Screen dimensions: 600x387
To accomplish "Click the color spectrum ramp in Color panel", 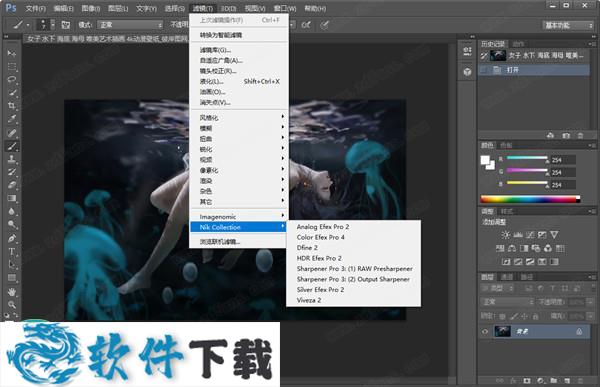I will pyautogui.click(x=530, y=199).
